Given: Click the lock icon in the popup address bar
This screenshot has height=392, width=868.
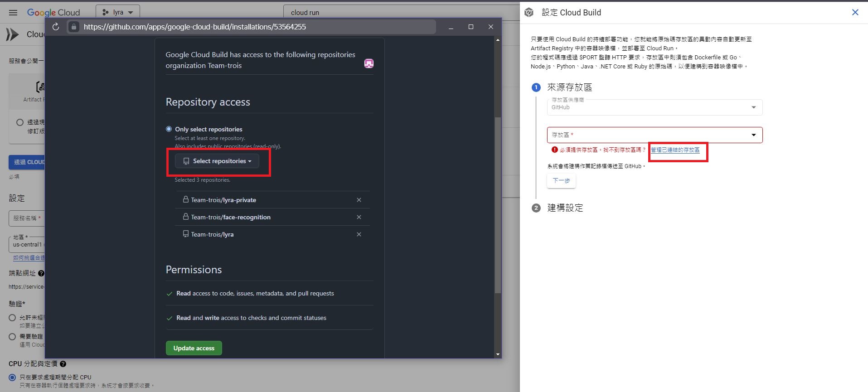Looking at the screenshot, I should [x=74, y=27].
